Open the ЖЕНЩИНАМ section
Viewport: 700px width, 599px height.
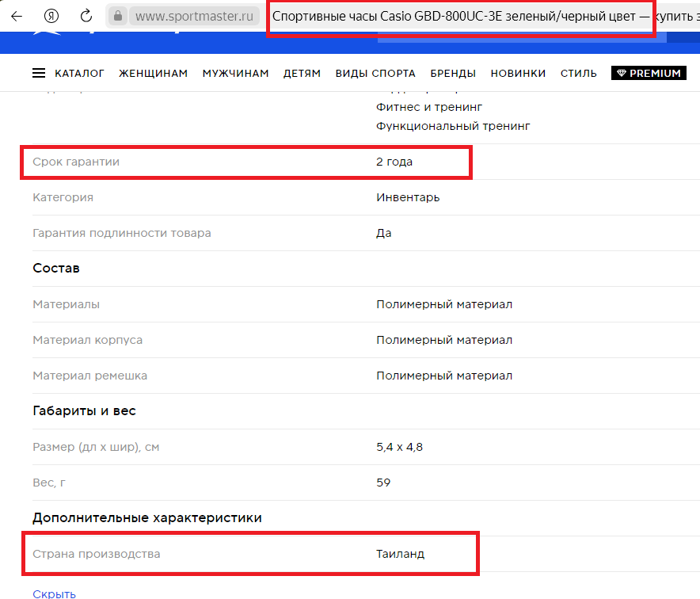[x=153, y=73]
